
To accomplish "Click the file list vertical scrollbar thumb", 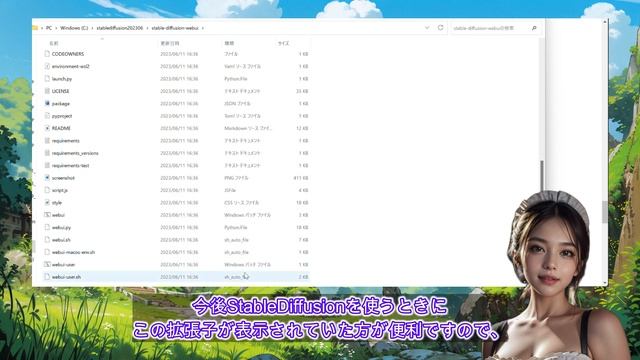I will (x=542, y=176).
